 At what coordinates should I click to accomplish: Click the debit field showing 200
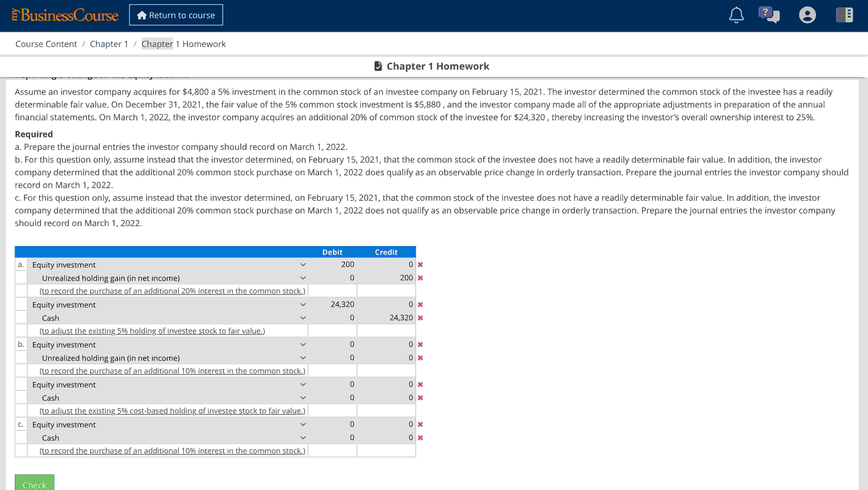coord(333,265)
